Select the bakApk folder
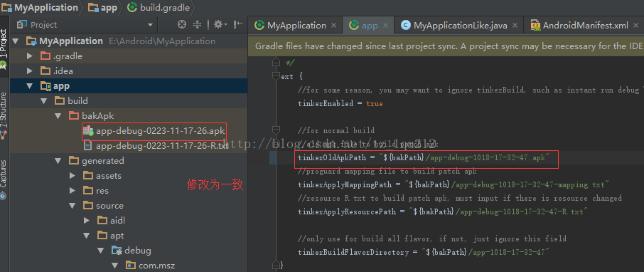644x272 pixels. pos(98,115)
